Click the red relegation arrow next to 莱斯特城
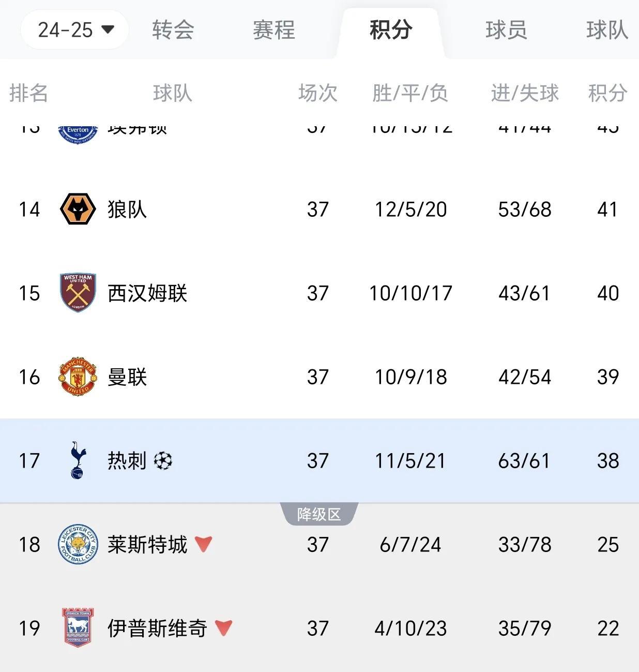639x672 pixels. pyautogui.click(x=203, y=544)
